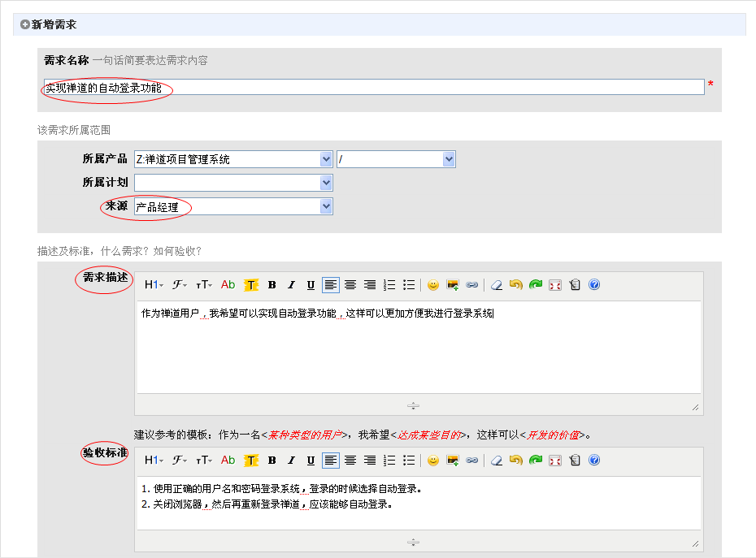Insert hyperlink in 需求描述 editor
The width and height of the screenshot is (756, 558).
tap(472, 285)
